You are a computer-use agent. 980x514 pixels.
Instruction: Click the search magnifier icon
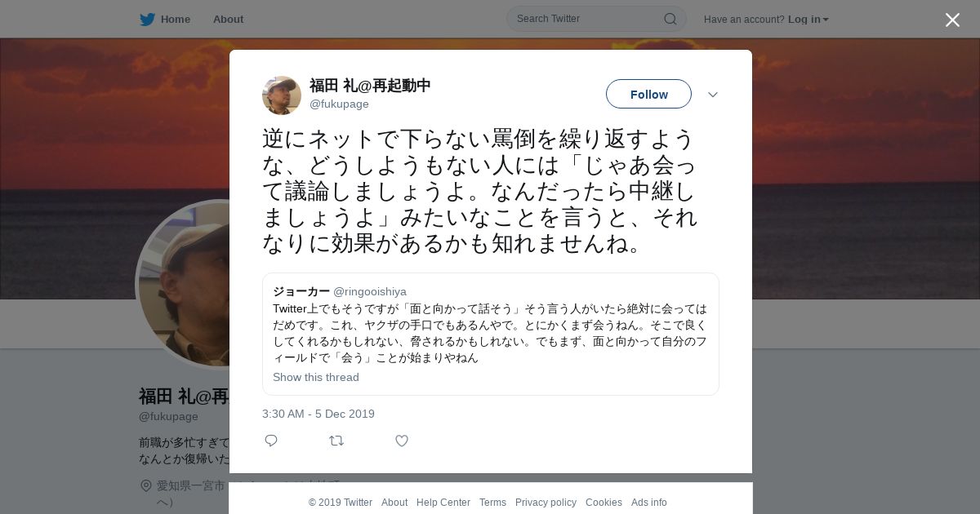coord(670,19)
